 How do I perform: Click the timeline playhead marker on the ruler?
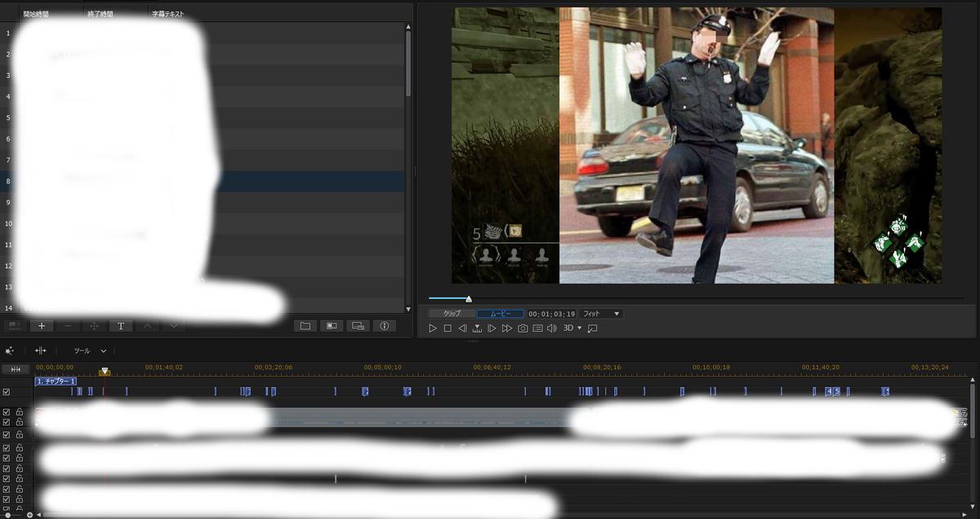click(105, 372)
